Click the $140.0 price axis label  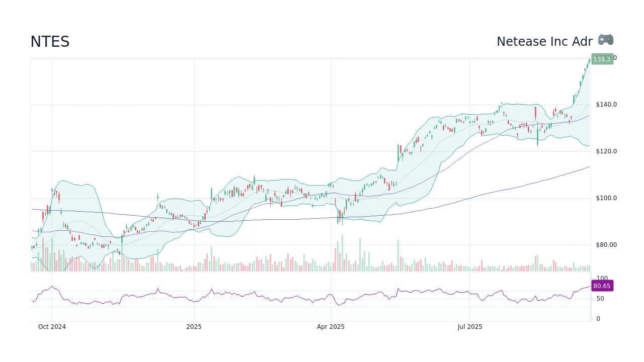click(x=606, y=104)
